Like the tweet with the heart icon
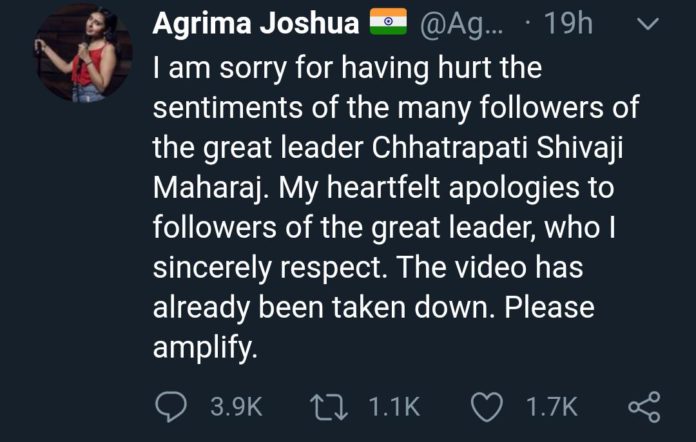Image resolution: width=696 pixels, height=442 pixels. [x=486, y=407]
